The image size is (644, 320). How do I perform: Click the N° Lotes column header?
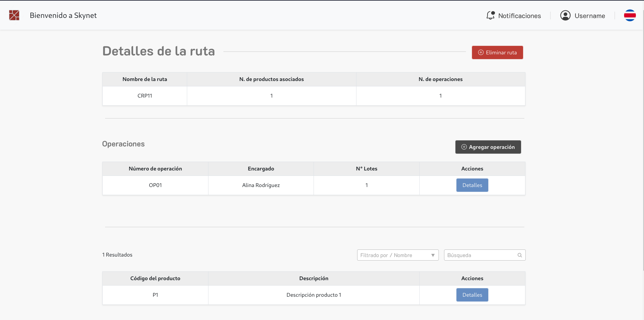point(367,169)
